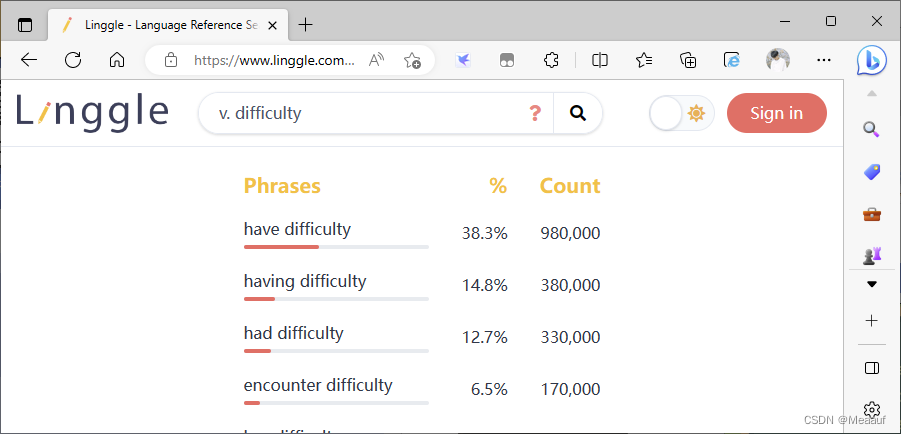Expand more sidebar items arrow
This screenshot has height=434, width=901.
tap(872, 284)
